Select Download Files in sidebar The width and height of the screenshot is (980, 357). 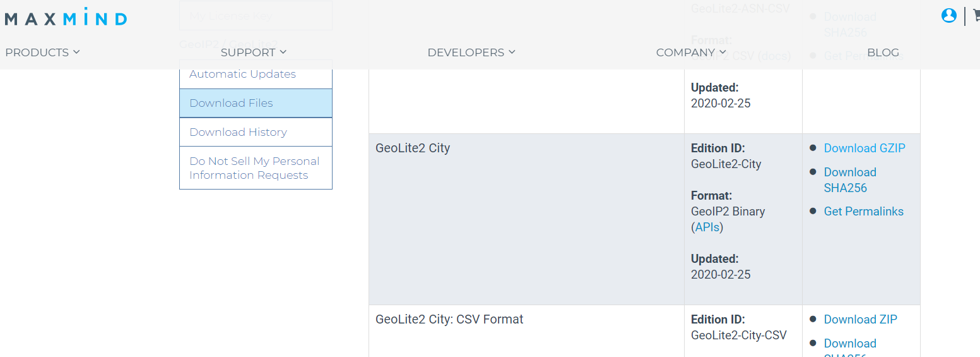(256, 103)
